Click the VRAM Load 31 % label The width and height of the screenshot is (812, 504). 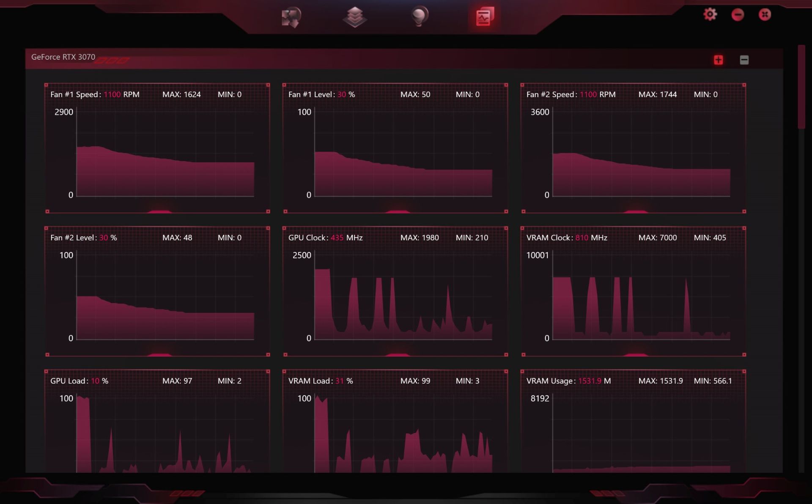point(321,381)
